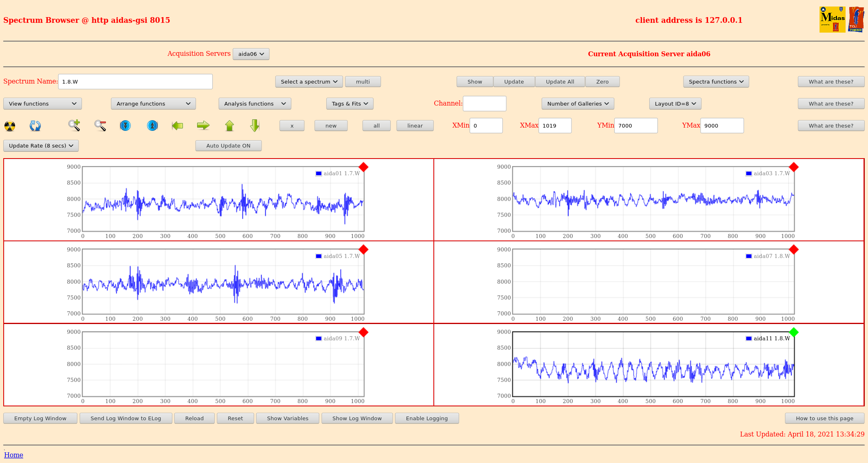
Task: Click the blue double down-arrow icon
Action: (x=125, y=126)
